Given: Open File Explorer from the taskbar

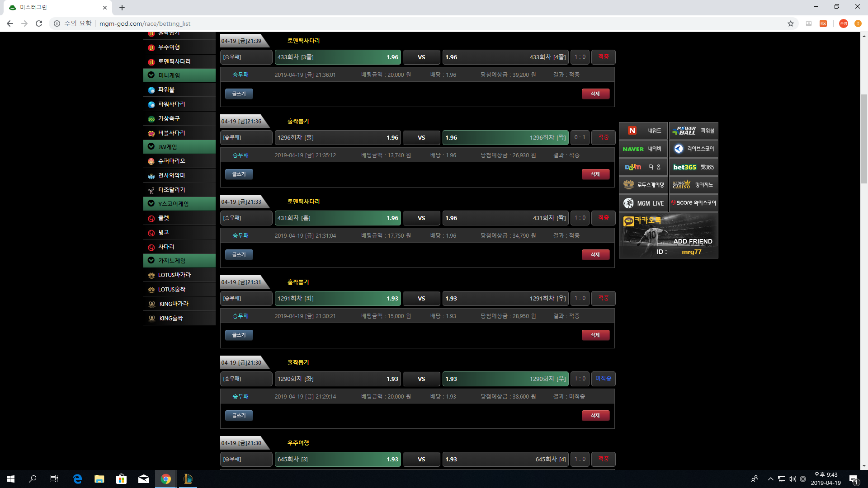Looking at the screenshot, I should coord(99,479).
